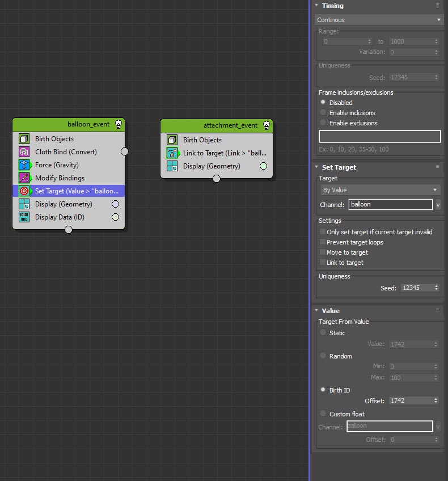Viewport: 448px width, 481px height.
Task: Enable the Move to target checkbox
Action: (x=323, y=252)
